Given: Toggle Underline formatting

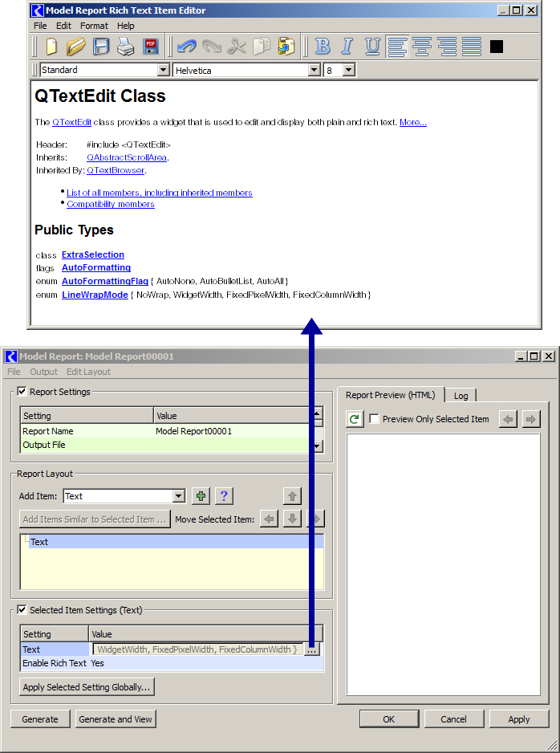Looking at the screenshot, I should tap(372, 47).
